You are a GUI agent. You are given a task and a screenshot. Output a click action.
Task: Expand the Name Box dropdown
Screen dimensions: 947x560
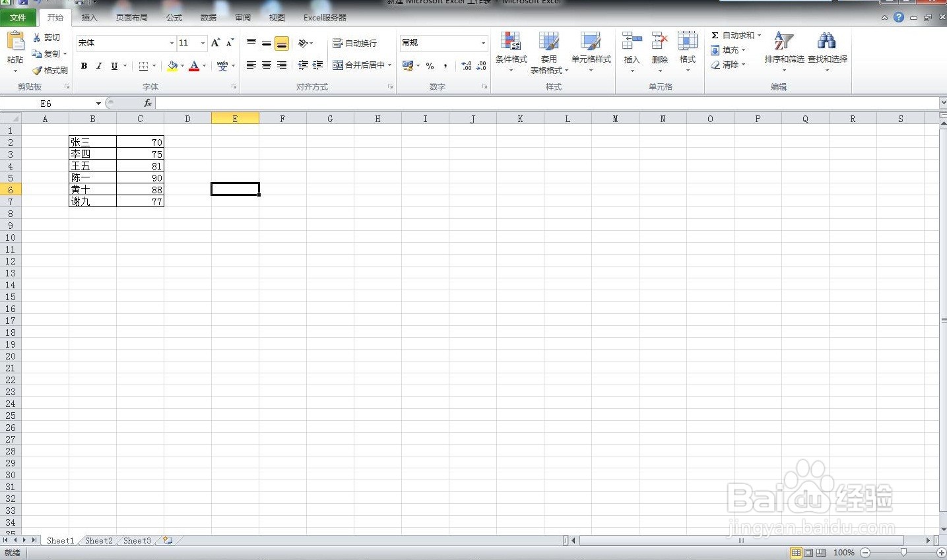[x=98, y=103]
